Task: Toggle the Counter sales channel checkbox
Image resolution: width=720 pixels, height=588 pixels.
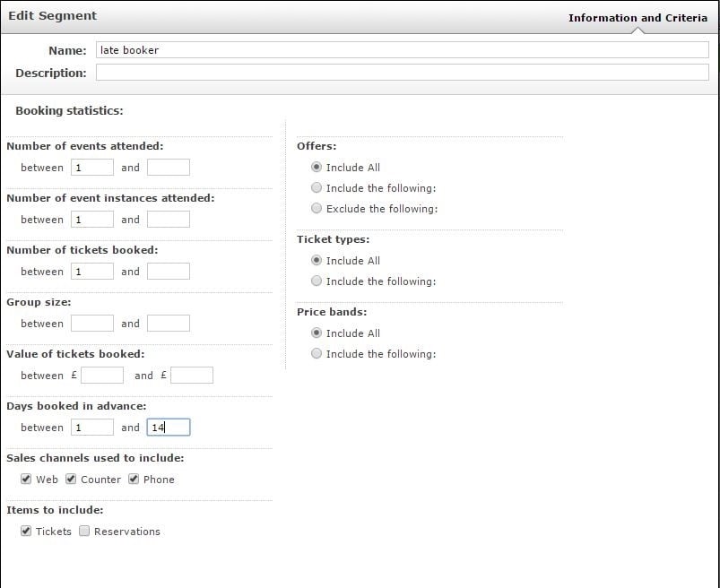Action: click(70, 479)
